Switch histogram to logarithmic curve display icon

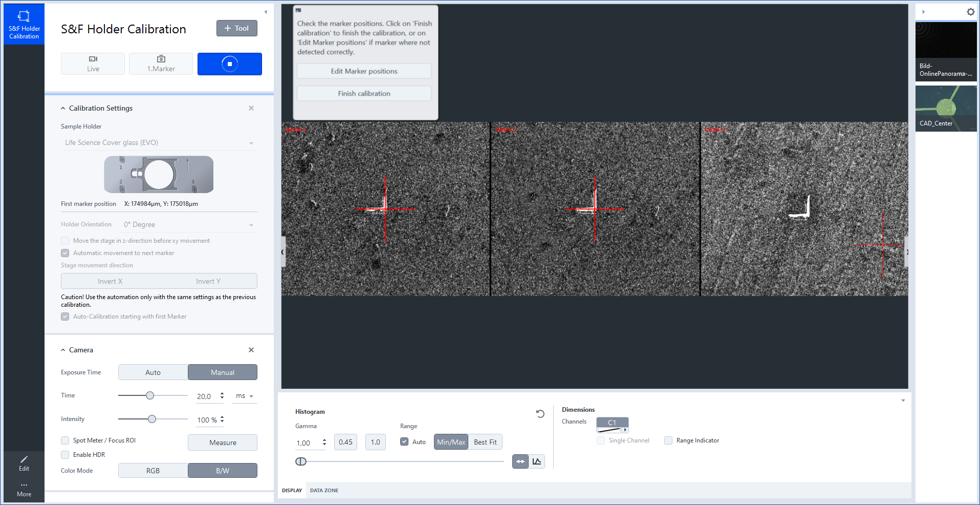point(536,461)
